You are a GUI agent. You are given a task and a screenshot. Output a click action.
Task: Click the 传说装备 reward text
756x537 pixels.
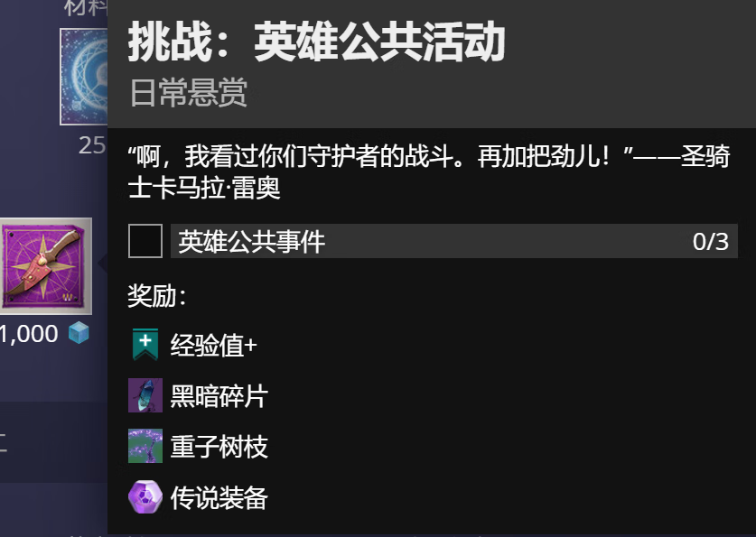coord(219,497)
